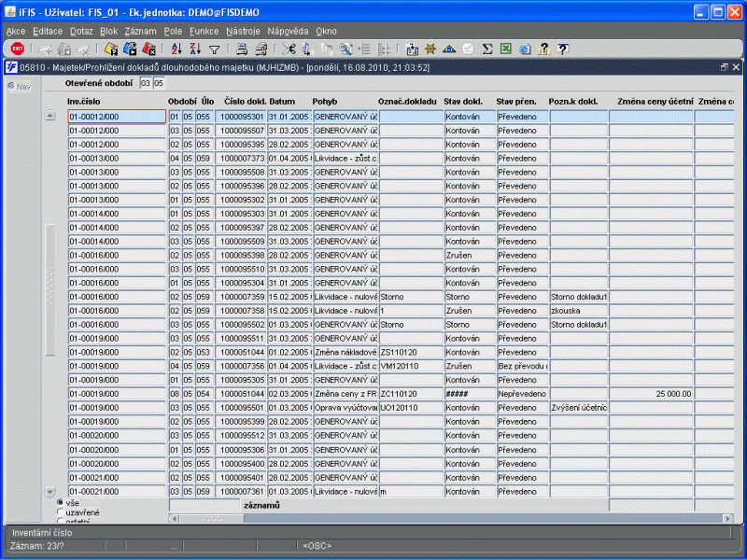This screenshot has height=560, width=747.
Task: Select the 'uzavřené' radio button
Action: point(62,512)
